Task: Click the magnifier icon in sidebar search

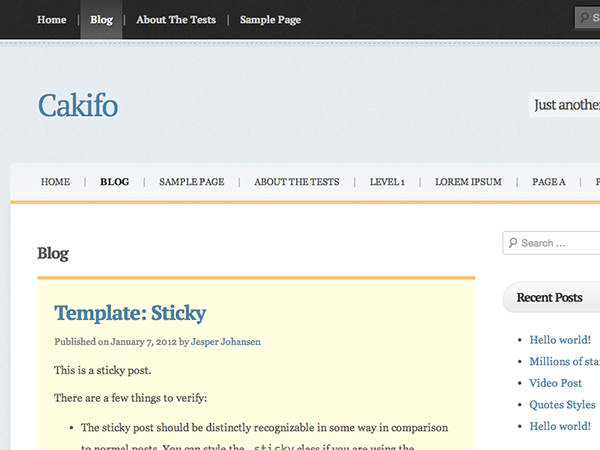Action: pos(513,243)
